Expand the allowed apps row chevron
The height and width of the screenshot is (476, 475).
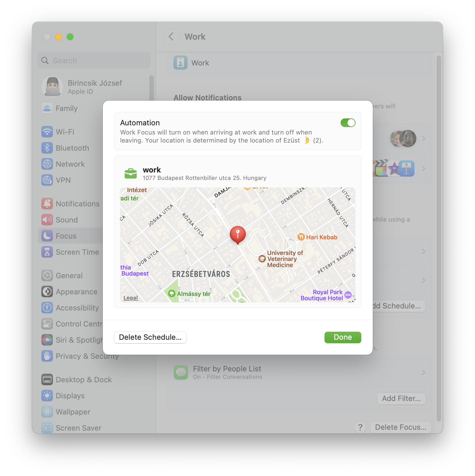424,168
